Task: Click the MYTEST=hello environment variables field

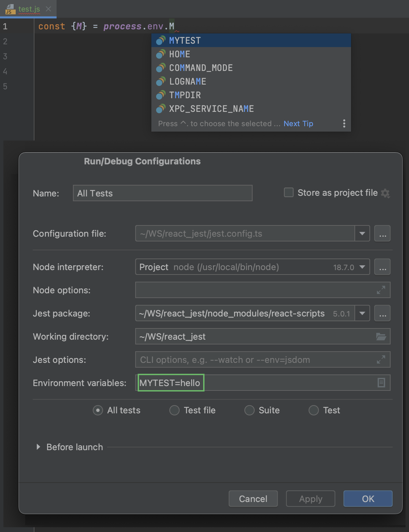Action: point(170,382)
